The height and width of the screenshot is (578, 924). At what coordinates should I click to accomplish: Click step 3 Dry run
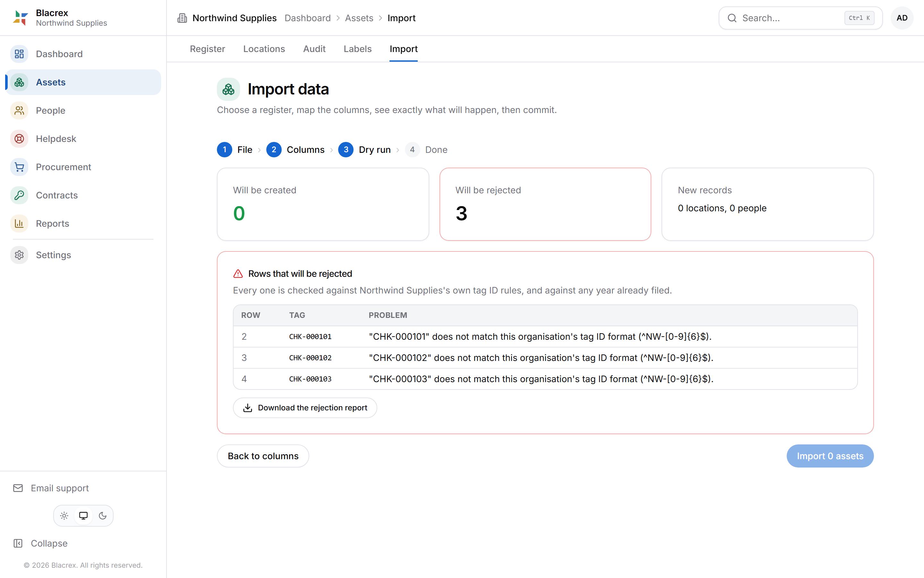365,149
